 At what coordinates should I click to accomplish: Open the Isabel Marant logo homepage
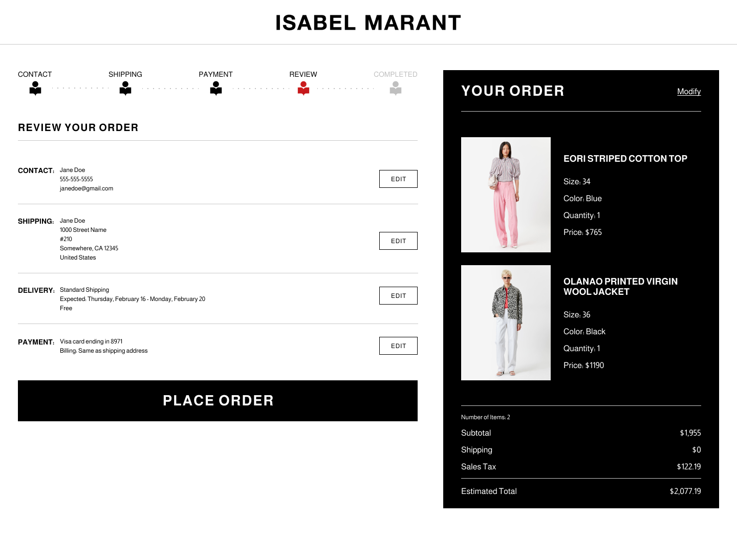point(368,23)
